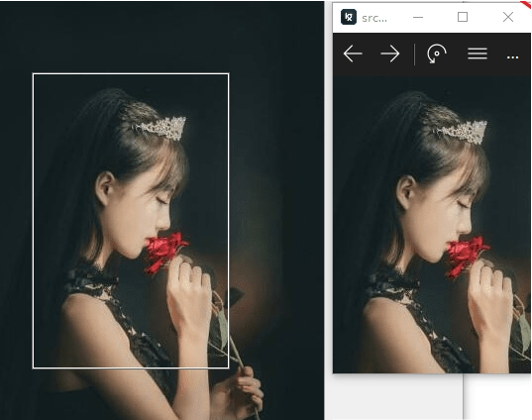Open the more options ellipsis menu

point(512,57)
